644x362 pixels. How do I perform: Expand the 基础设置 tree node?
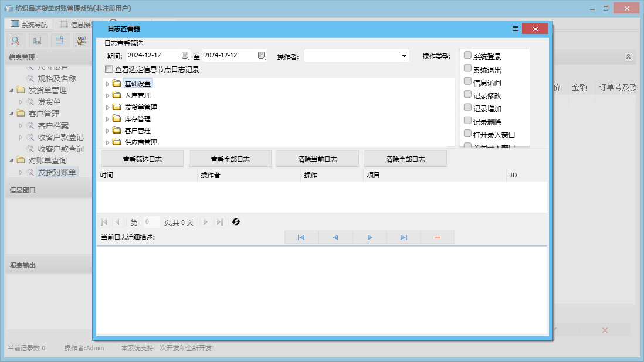(107, 84)
